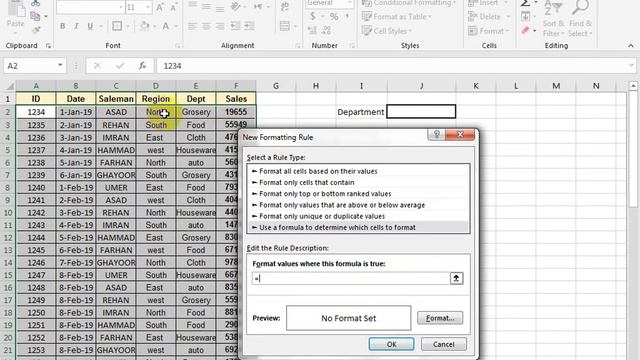Click the collapse dialog arrow beside formula field
The image size is (640, 360).
456,278
